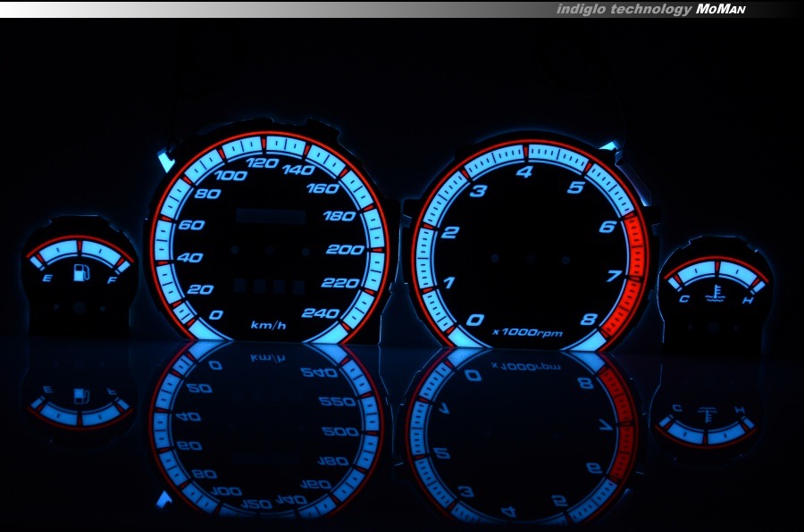Click the upright '40' on the speedometer
The width and height of the screenshot is (804, 532).
190,257
